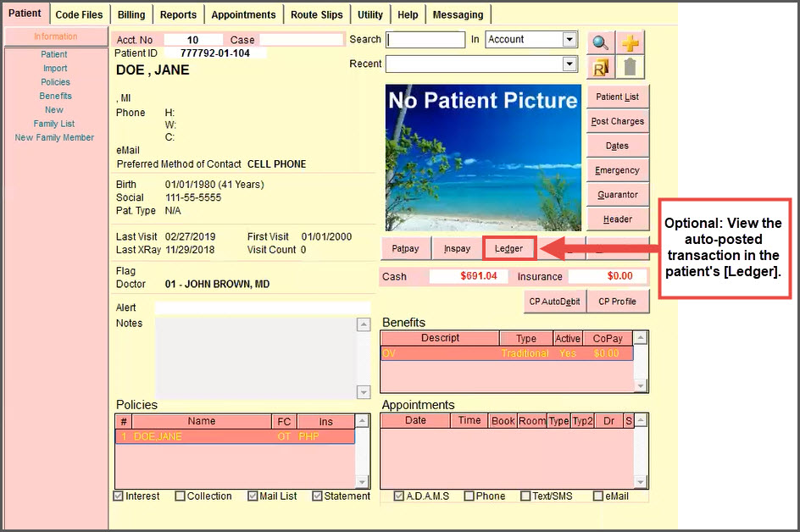
Task: Enable the Phone contact checkbox
Action: [x=469, y=496]
